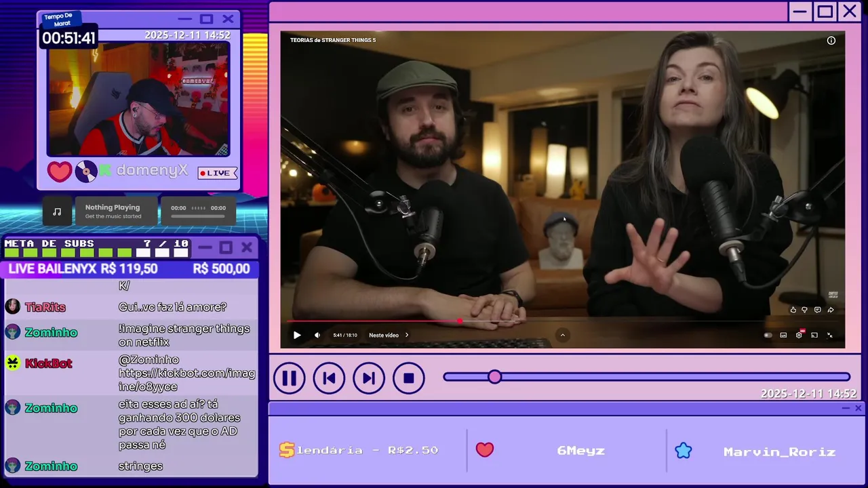The image size is (868, 488).
Task: Close the webcam panel window
Action: (x=228, y=19)
